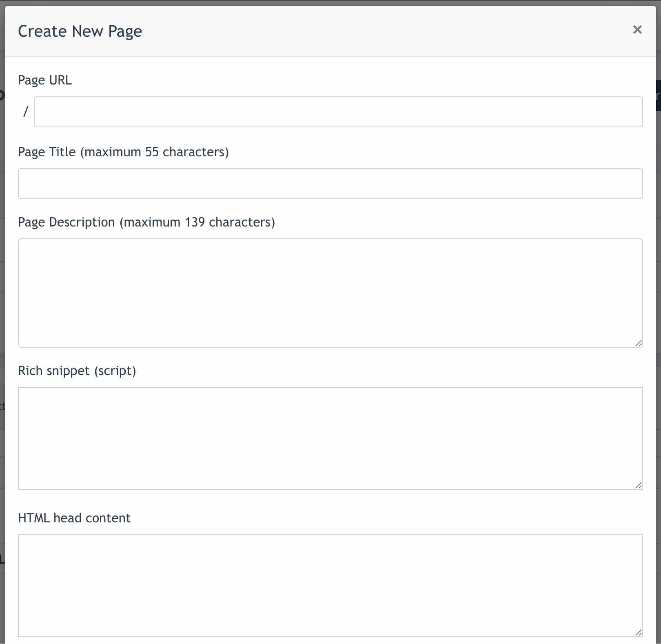Place cursor in Page Description textarea
The width and height of the screenshot is (661, 644).
330,293
